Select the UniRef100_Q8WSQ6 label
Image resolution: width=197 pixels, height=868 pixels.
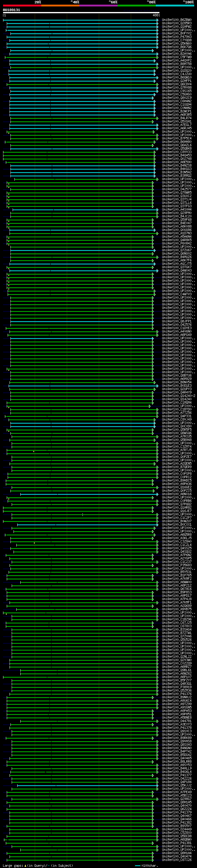[176, 433]
